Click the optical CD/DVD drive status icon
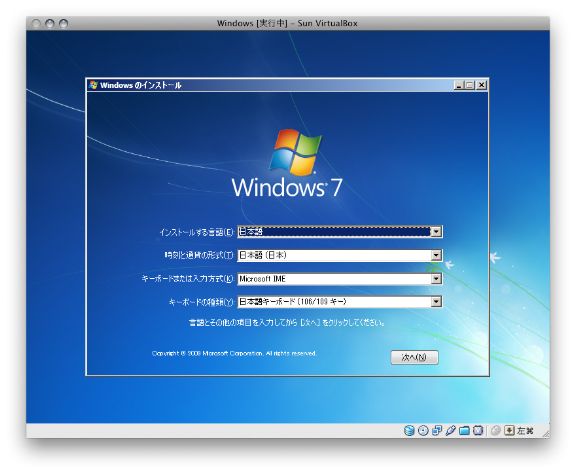 [x=423, y=431]
